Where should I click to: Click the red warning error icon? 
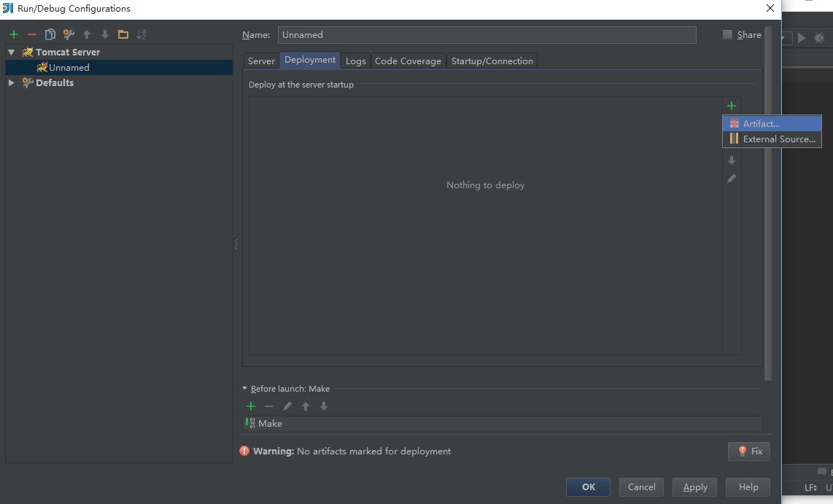coord(244,451)
